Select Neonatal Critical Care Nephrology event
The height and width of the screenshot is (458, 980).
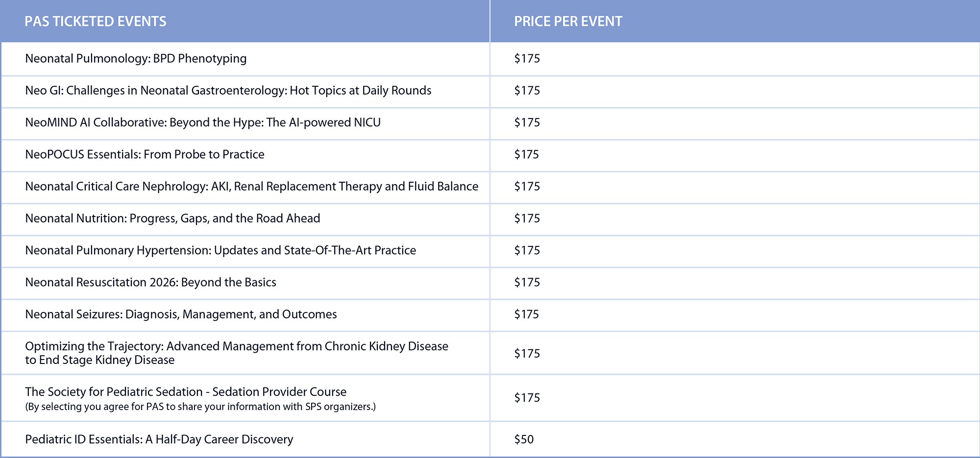click(252, 187)
